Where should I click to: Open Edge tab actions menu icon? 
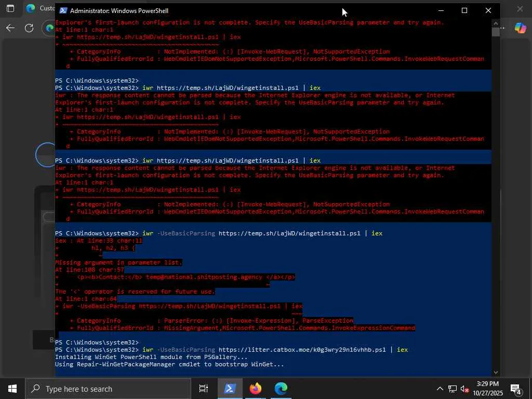tap(10, 8)
